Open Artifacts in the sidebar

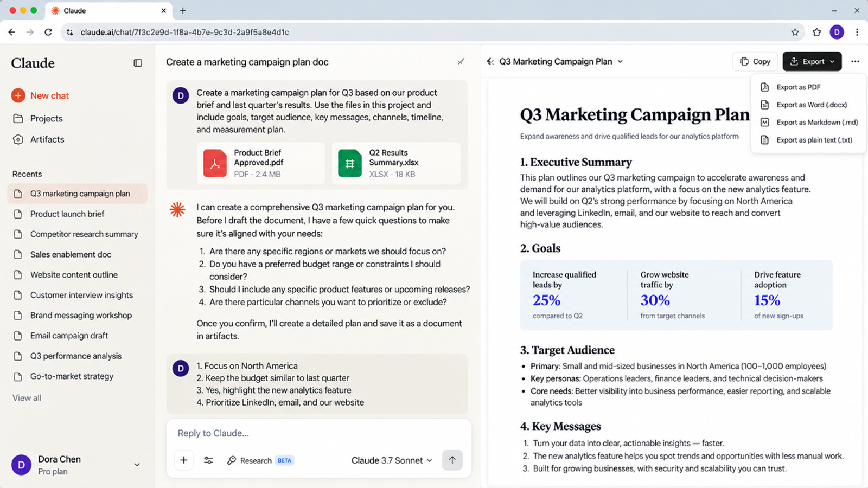tap(38, 139)
